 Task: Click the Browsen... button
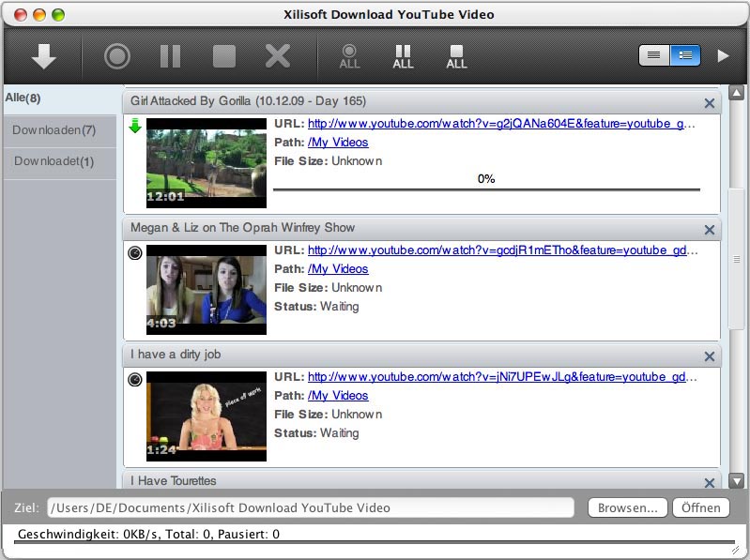coord(628,507)
